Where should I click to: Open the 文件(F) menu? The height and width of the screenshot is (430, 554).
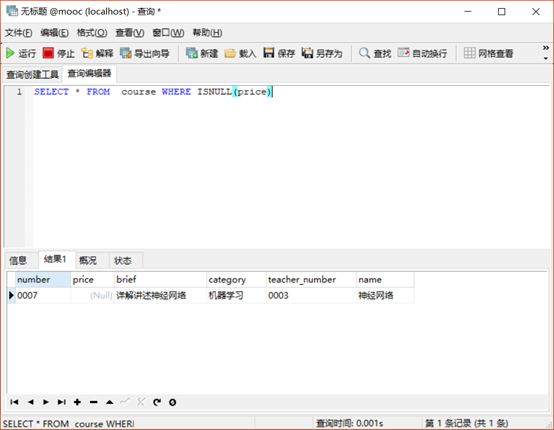pos(18,33)
